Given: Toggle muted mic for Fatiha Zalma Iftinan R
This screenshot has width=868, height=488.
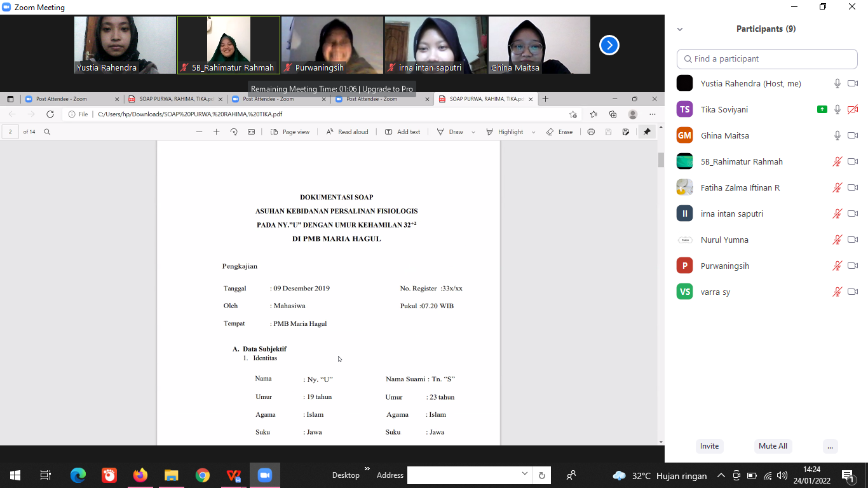Looking at the screenshot, I should pyautogui.click(x=837, y=187).
